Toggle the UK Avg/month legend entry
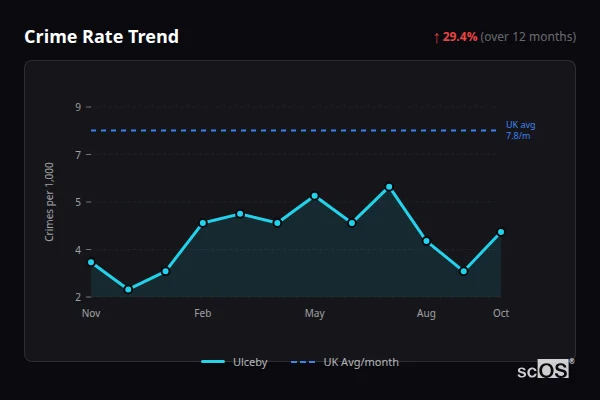 coord(344,362)
